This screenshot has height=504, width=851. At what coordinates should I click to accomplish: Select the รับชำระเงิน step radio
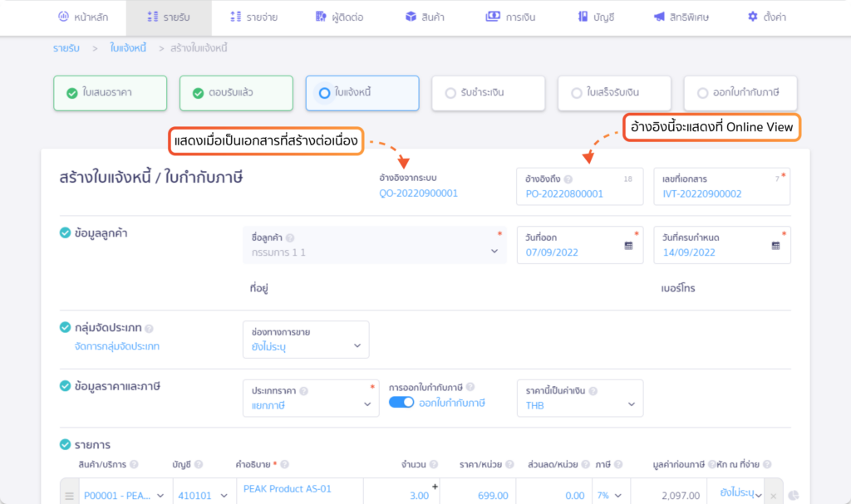pyautogui.click(x=451, y=93)
